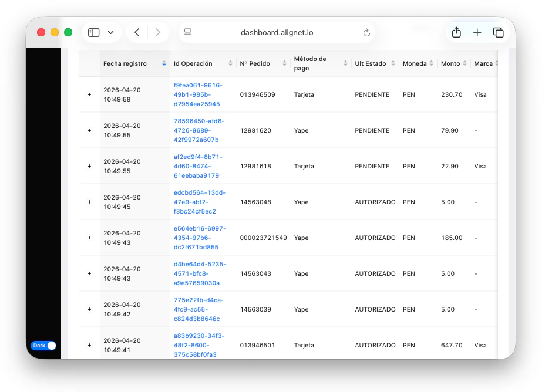Select timestamp 2026-04-20 10:49:45
545x392 pixels.
122,202
